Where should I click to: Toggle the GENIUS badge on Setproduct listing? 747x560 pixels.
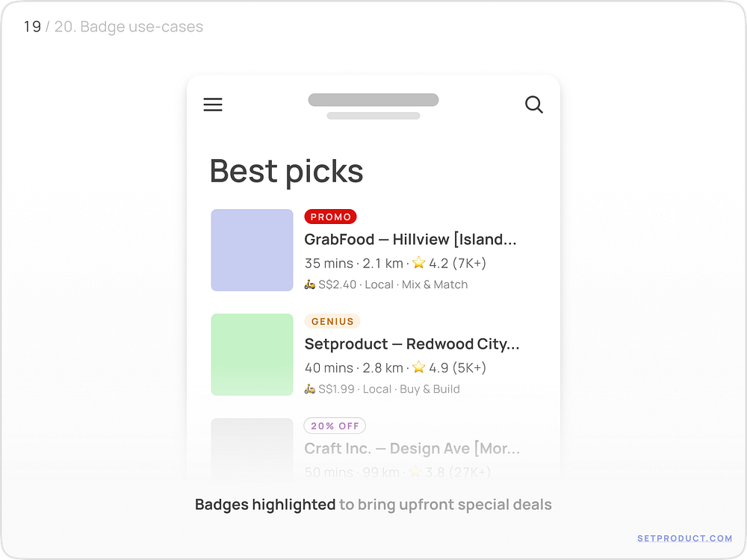[x=332, y=321]
